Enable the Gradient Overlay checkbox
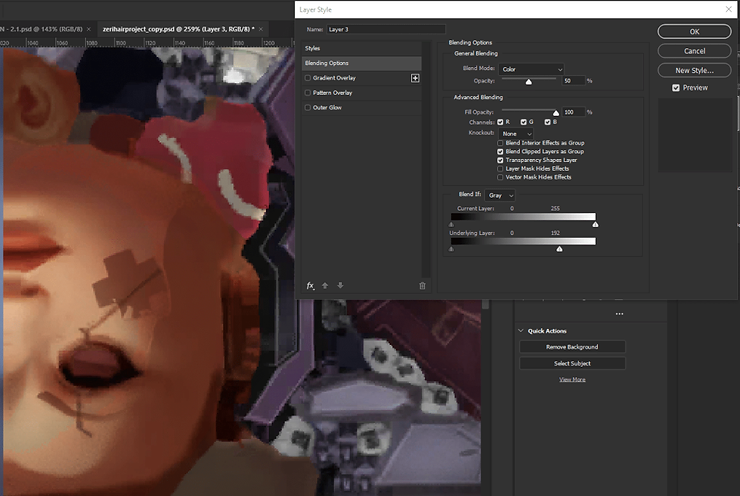Screen dimensions: 740x496 (308, 78)
